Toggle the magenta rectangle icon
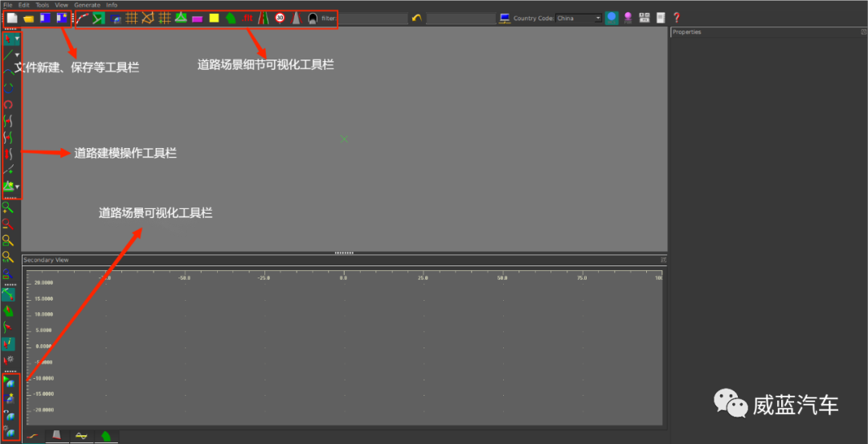 [x=198, y=18]
